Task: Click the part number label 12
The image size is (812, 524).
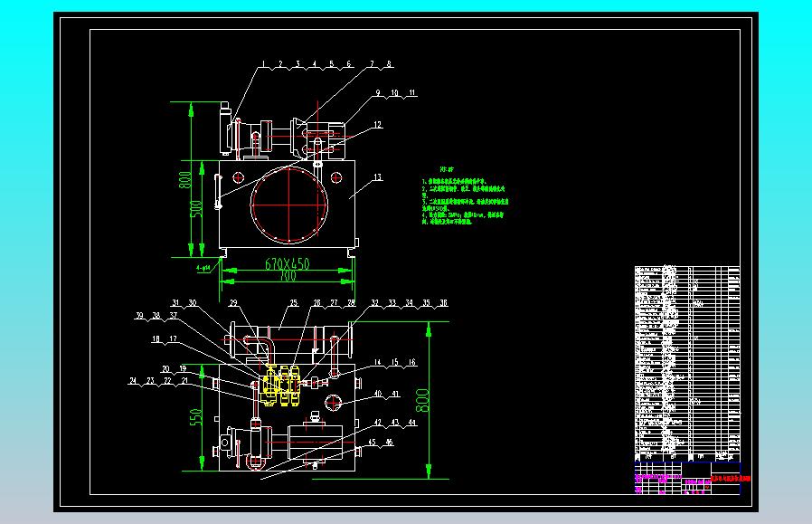Action: click(x=378, y=125)
